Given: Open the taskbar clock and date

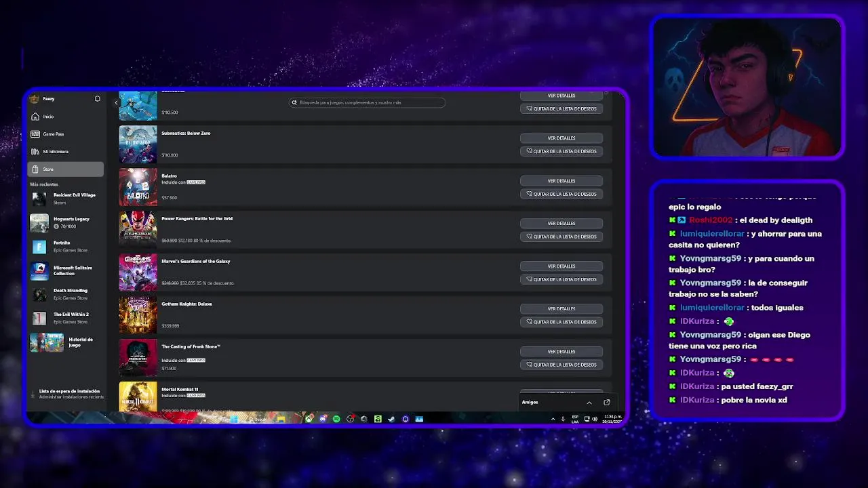Looking at the screenshot, I should click(x=612, y=420).
